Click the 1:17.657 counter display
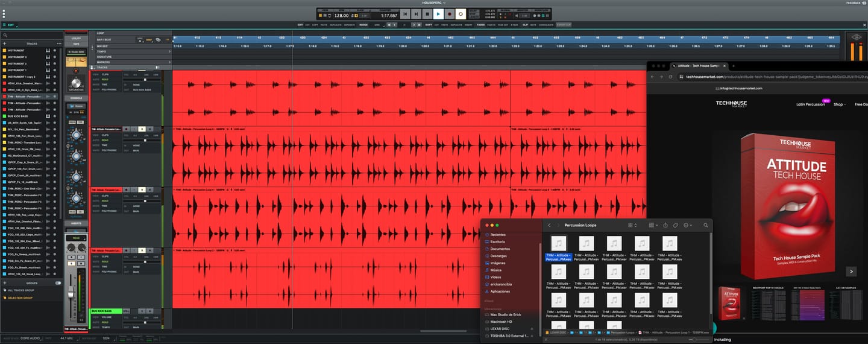 point(389,15)
